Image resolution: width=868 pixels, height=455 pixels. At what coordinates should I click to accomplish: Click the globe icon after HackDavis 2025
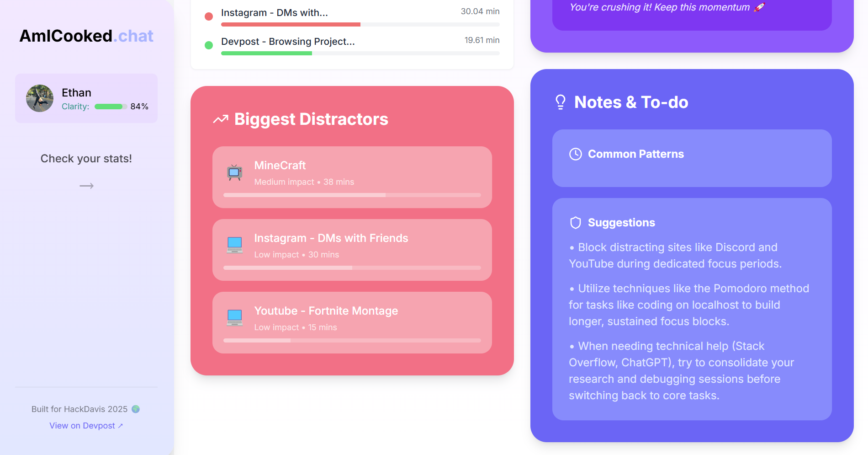tap(136, 409)
